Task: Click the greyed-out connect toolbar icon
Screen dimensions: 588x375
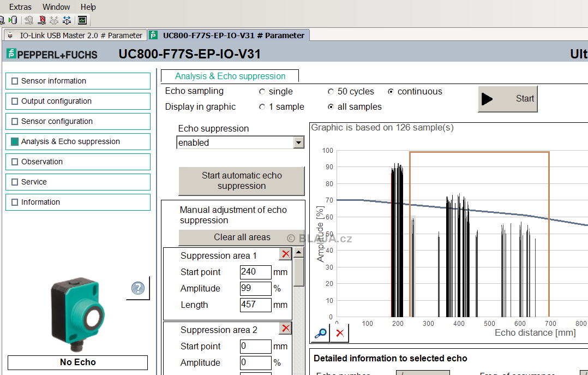Action: pyautogui.click(x=55, y=20)
